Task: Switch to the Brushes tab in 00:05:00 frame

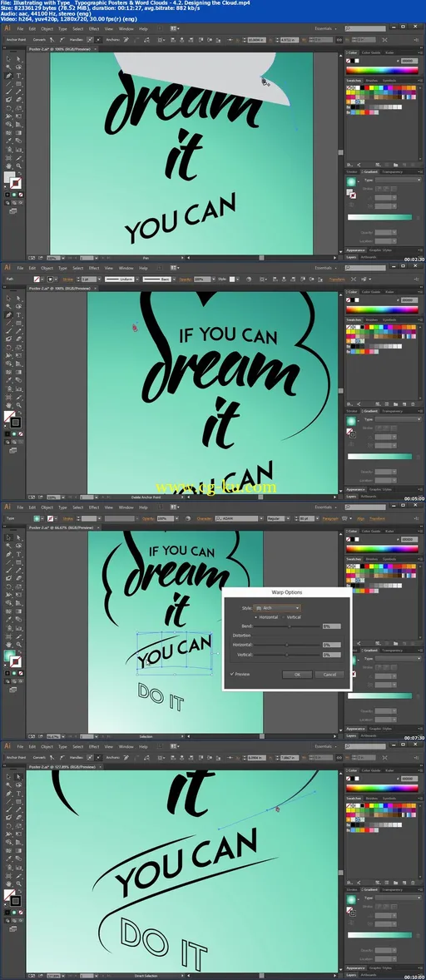Action: click(x=372, y=319)
